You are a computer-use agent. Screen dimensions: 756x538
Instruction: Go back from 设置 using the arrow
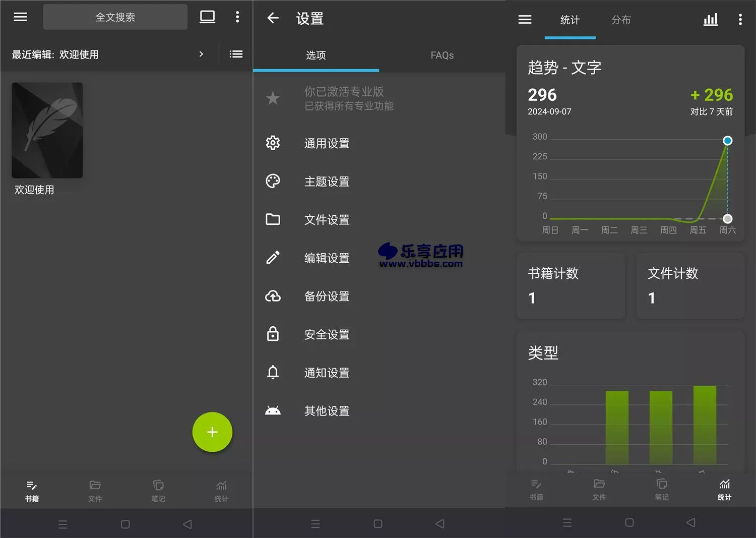click(x=273, y=18)
